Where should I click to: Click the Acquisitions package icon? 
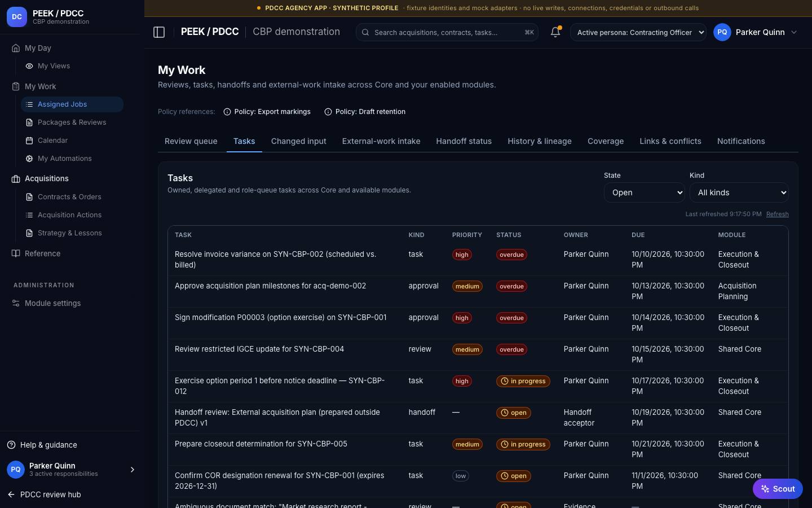coord(16,178)
